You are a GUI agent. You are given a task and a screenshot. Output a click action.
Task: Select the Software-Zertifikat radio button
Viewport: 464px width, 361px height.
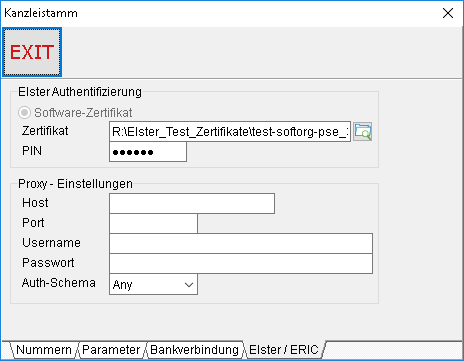[x=24, y=113]
